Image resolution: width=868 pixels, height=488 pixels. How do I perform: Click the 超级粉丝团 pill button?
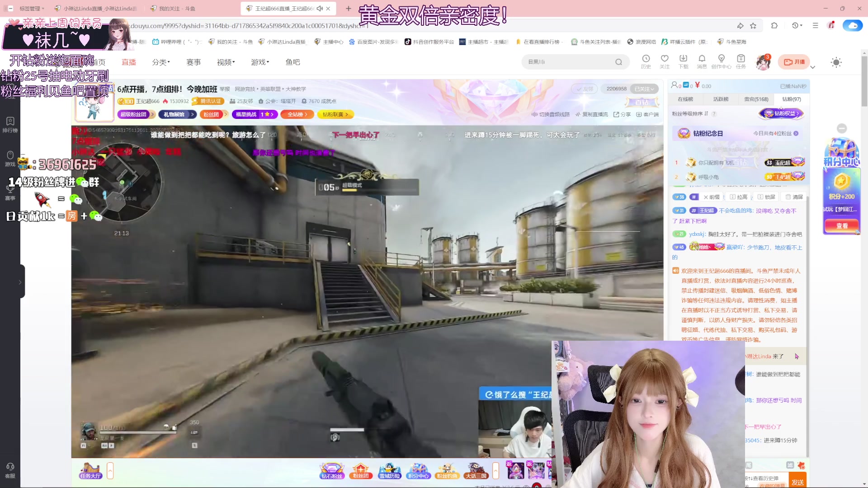136,114
